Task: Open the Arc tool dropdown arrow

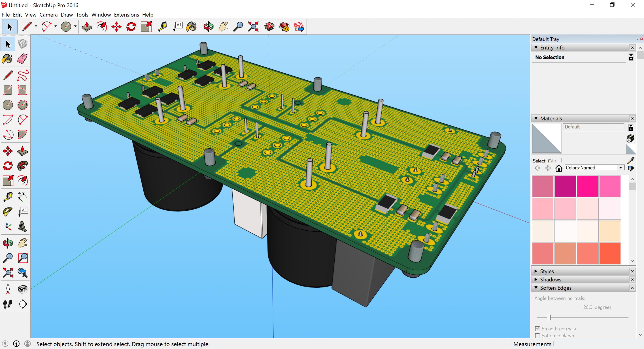Action: [x=55, y=26]
